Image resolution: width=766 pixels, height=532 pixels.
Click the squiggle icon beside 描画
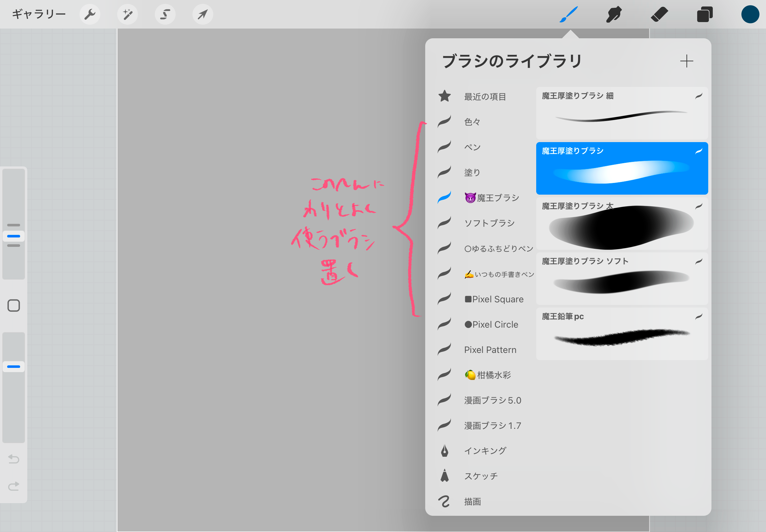coord(444,502)
